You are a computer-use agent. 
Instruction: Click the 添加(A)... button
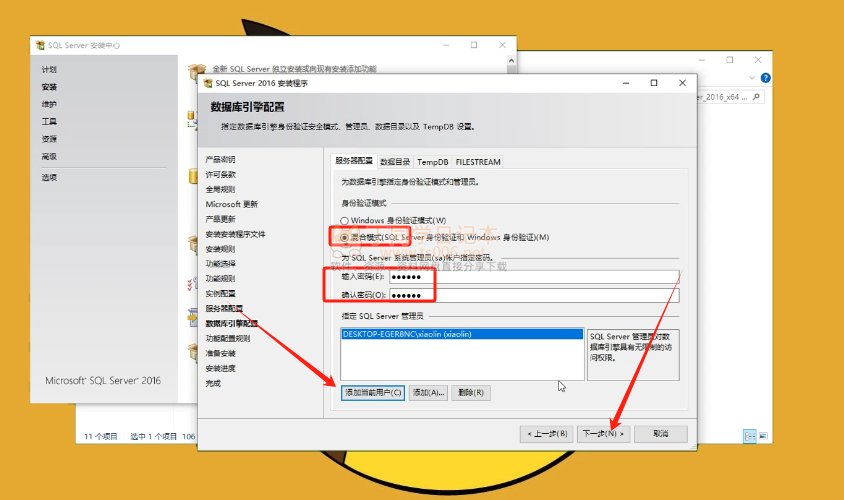pos(428,392)
